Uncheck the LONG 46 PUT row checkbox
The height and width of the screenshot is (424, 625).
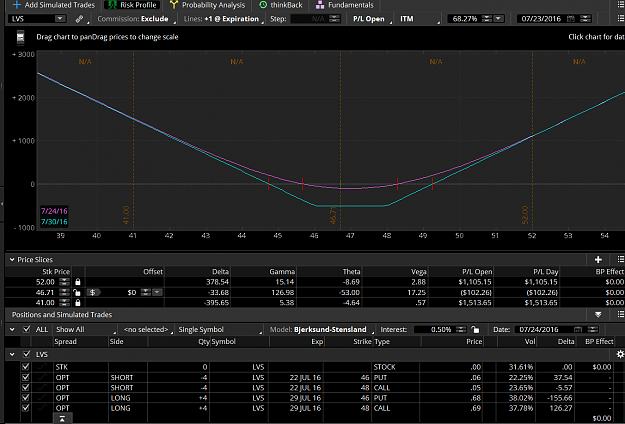point(26,398)
